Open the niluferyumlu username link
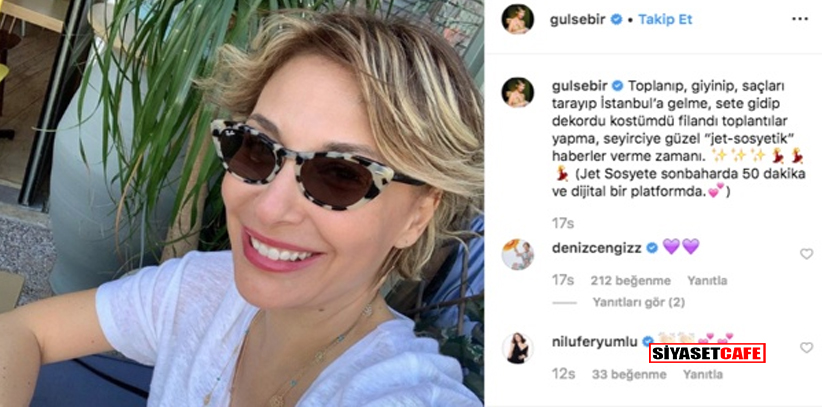 coord(594,342)
